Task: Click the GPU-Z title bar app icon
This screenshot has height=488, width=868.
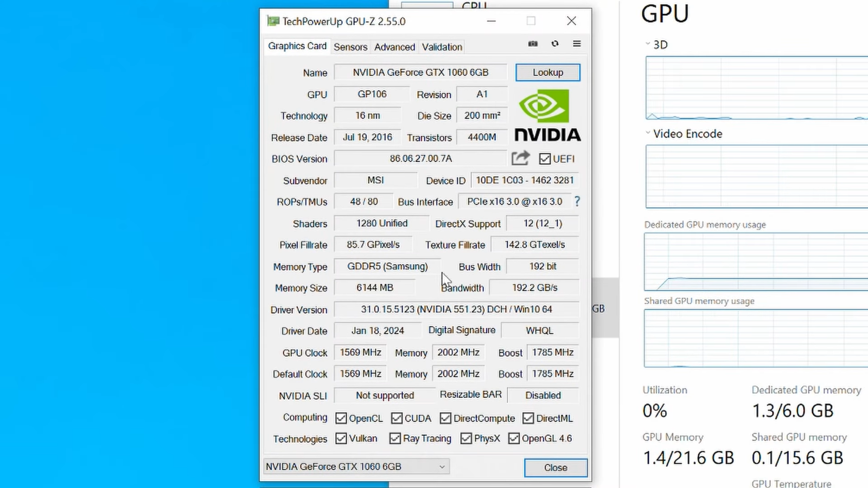Action: (273, 21)
